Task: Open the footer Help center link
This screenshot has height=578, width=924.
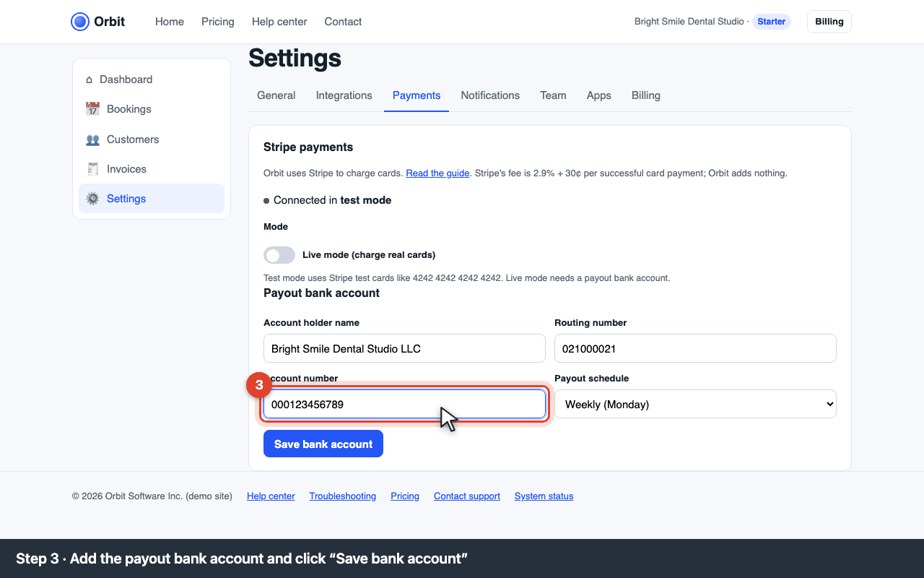Action: pyautogui.click(x=271, y=496)
